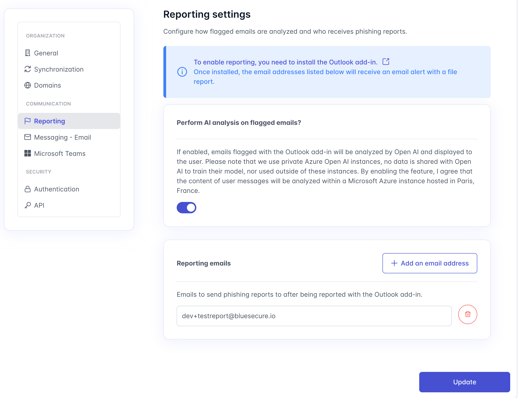Click the API key icon
This screenshot has width=518, height=398.
[28, 205]
